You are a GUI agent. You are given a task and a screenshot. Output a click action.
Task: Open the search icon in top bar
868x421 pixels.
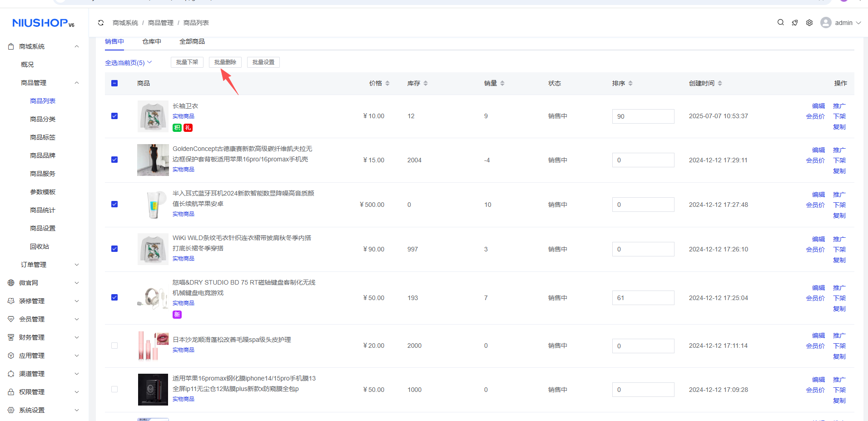coord(780,22)
